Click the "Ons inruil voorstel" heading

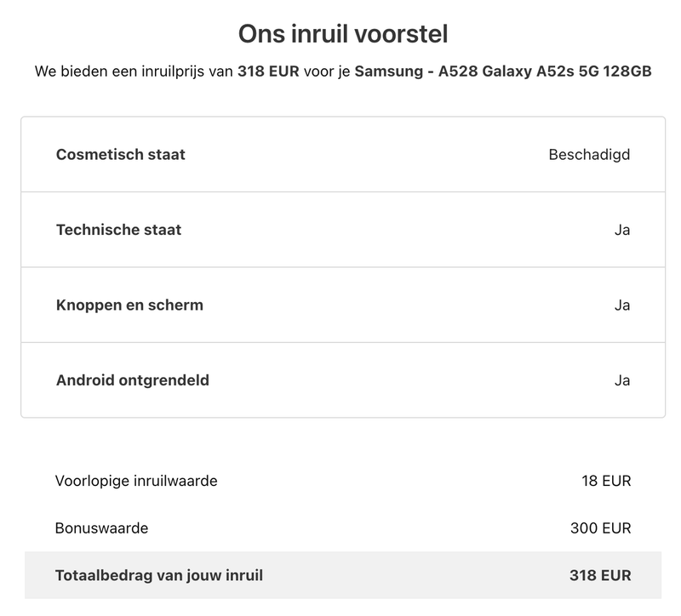coord(342,34)
